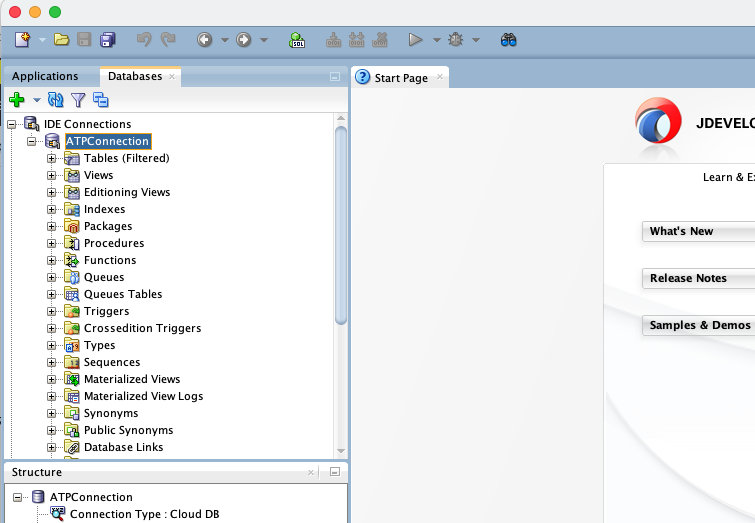The height and width of the screenshot is (523, 755).
Task: Open the Run options dropdown arrow
Action: (437, 40)
